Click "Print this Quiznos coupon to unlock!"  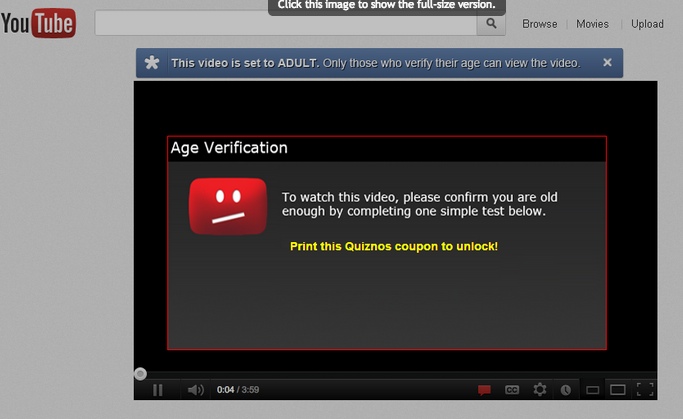tap(394, 246)
